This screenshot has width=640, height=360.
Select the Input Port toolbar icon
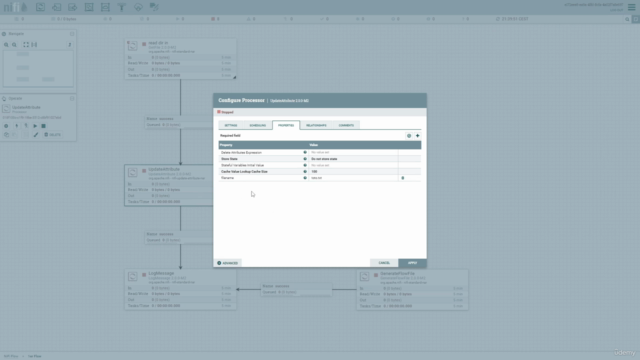57,7
